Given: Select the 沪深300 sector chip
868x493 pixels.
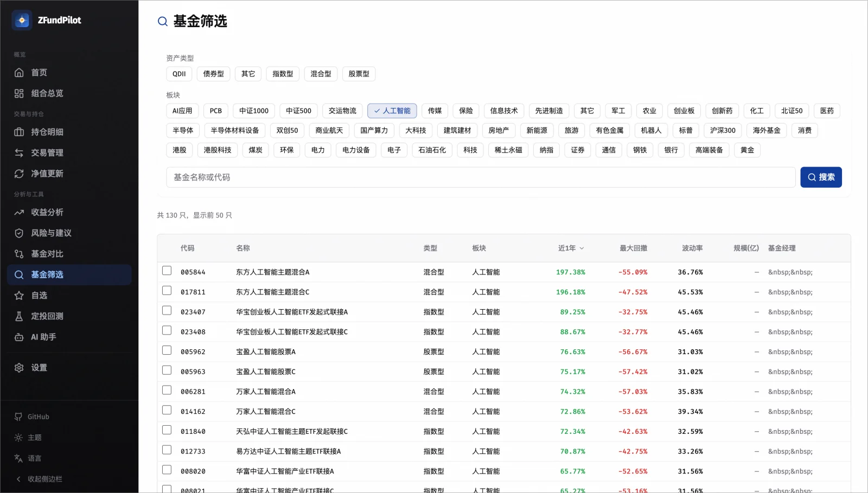Looking at the screenshot, I should [x=723, y=130].
